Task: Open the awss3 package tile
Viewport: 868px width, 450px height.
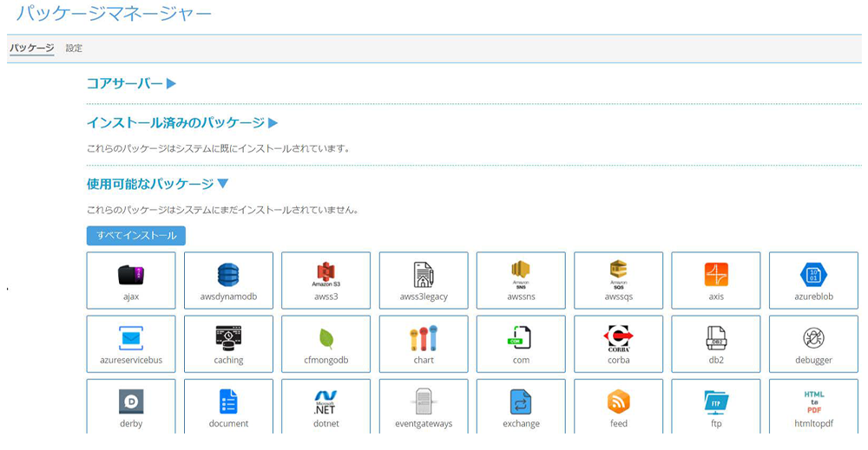Action: click(325, 281)
